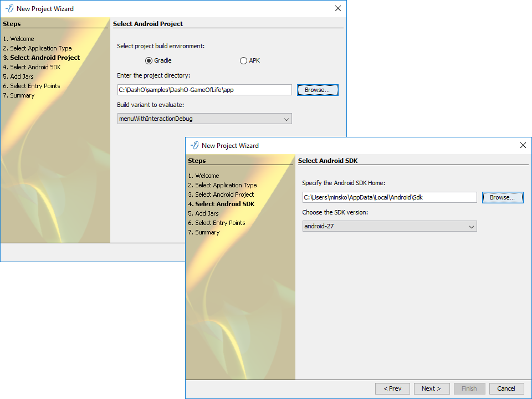The image size is (532, 399).
Task: Click into the project directory path field
Action: 204,90
